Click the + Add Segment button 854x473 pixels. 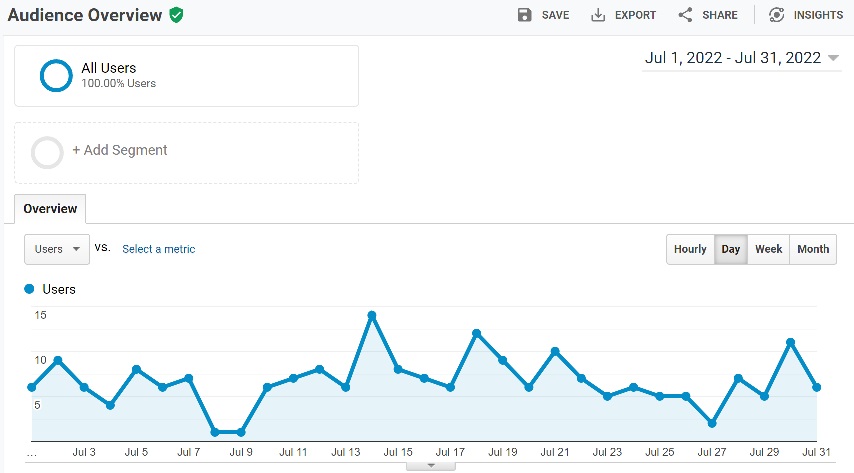coord(120,151)
